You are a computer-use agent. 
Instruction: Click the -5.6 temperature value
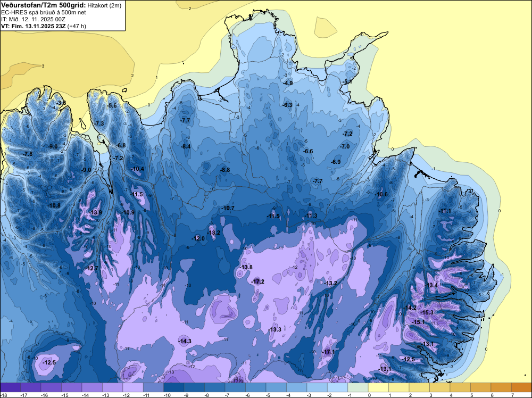[112, 105]
